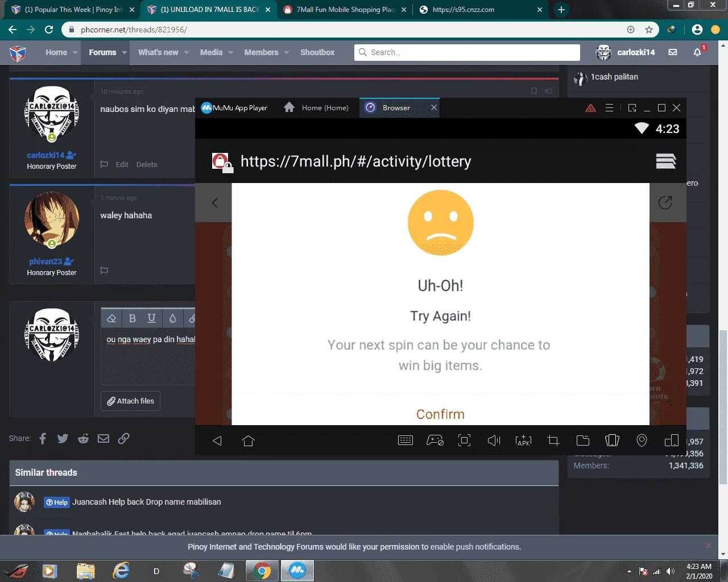Click the 7mall share icon
Image resolution: width=728 pixels, height=582 pixels.
(x=665, y=202)
